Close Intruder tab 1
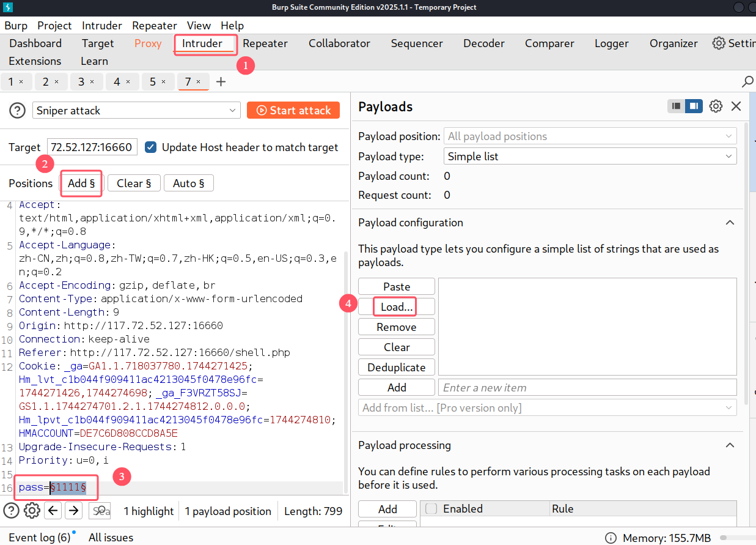The image size is (756, 545). [x=21, y=81]
